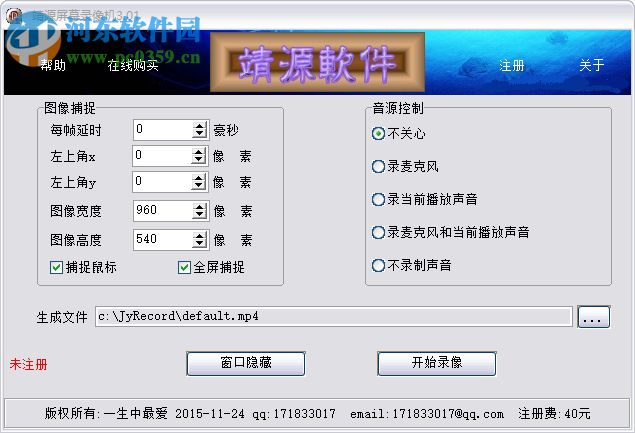Click the 生成文件 label

(62, 317)
